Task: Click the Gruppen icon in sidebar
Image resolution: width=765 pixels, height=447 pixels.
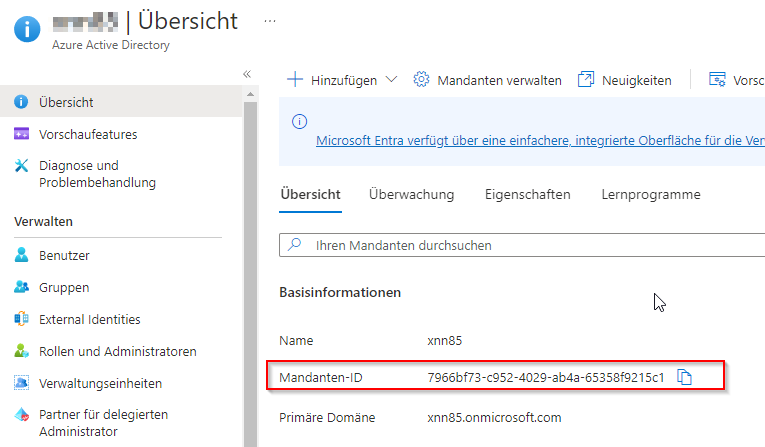Action: [x=22, y=288]
